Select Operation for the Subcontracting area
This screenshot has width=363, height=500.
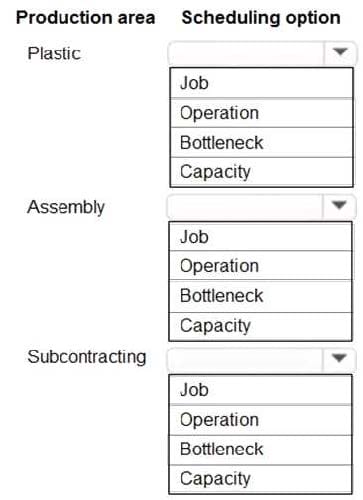(260, 420)
